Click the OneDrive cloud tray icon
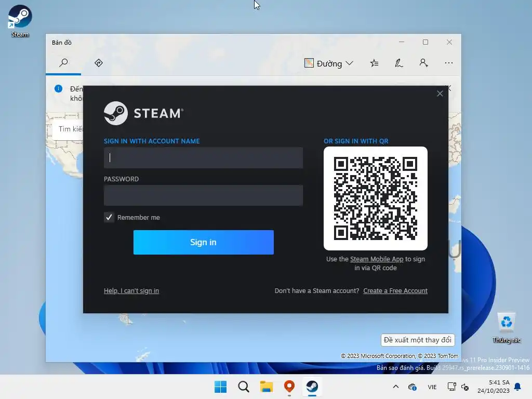This screenshot has height=399, width=532. [413, 387]
